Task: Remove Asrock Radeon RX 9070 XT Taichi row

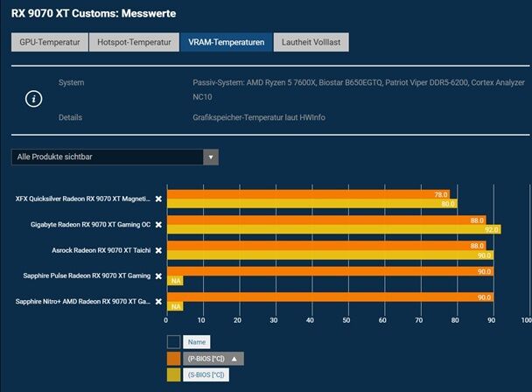Action: pyautogui.click(x=158, y=250)
